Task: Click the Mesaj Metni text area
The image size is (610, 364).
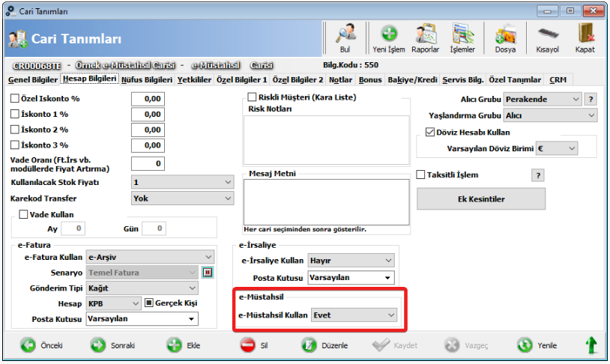Action: [327, 201]
